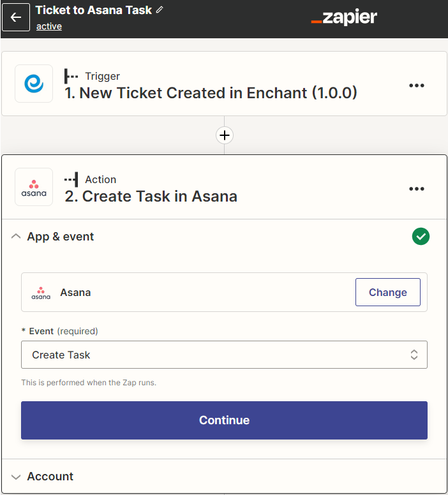The height and width of the screenshot is (495, 448).
Task: Open the New Ticket Created in Enchant step
Action: click(x=211, y=93)
